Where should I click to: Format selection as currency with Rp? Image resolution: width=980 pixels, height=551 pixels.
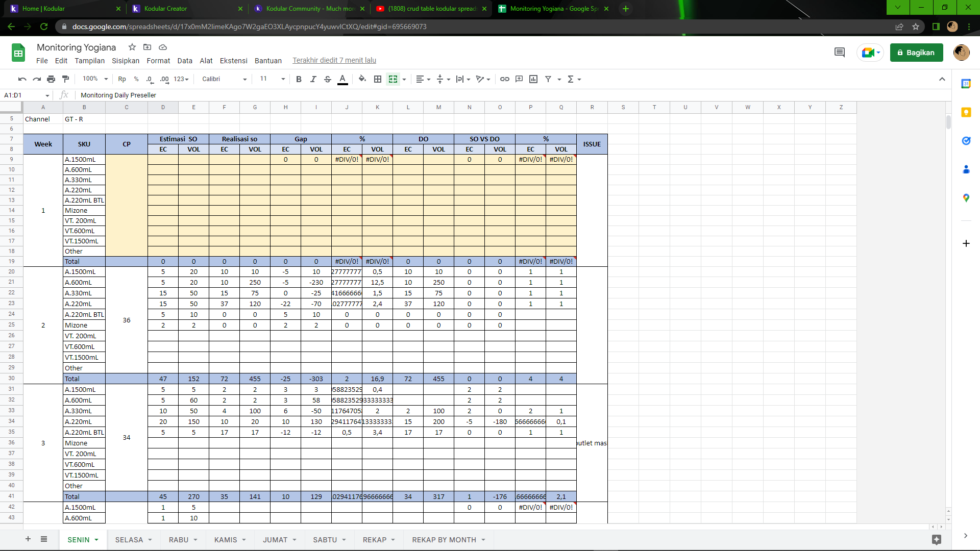(x=121, y=79)
